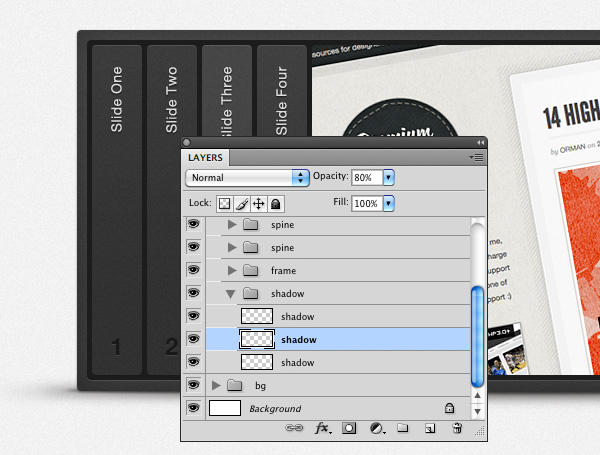Toggle visibility of the selected shadow layer
The width and height of the screenshot is (600, 455).
pyautogui.click(x=194, y=339)
